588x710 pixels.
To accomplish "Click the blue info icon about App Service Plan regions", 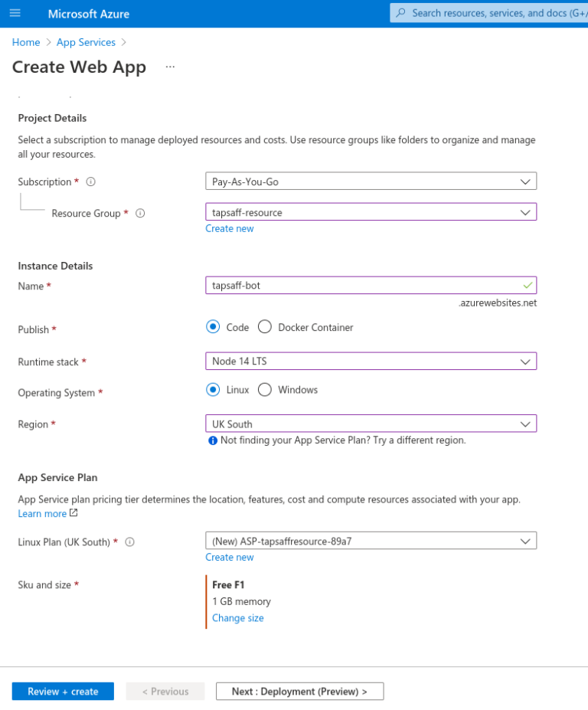I will point(212,440).
